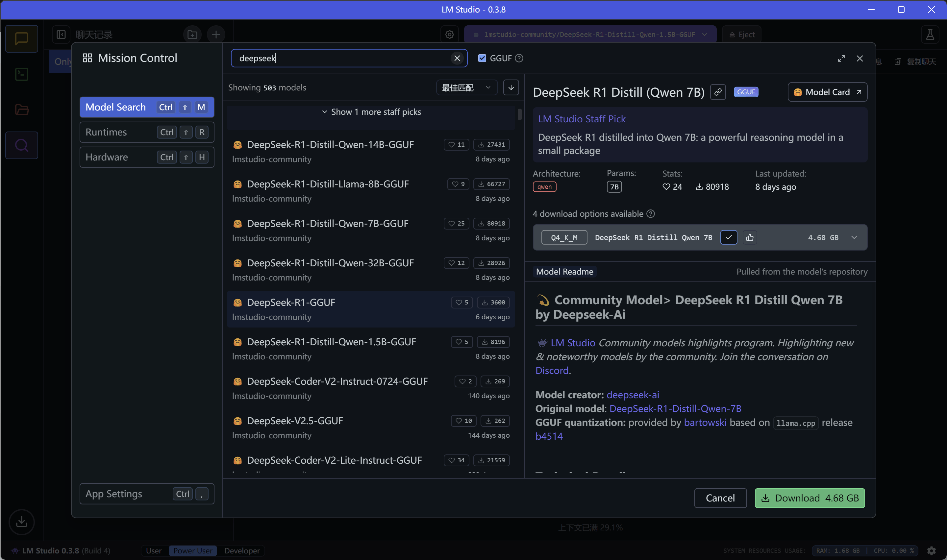Open the Hardware tab

click(146, 157)
